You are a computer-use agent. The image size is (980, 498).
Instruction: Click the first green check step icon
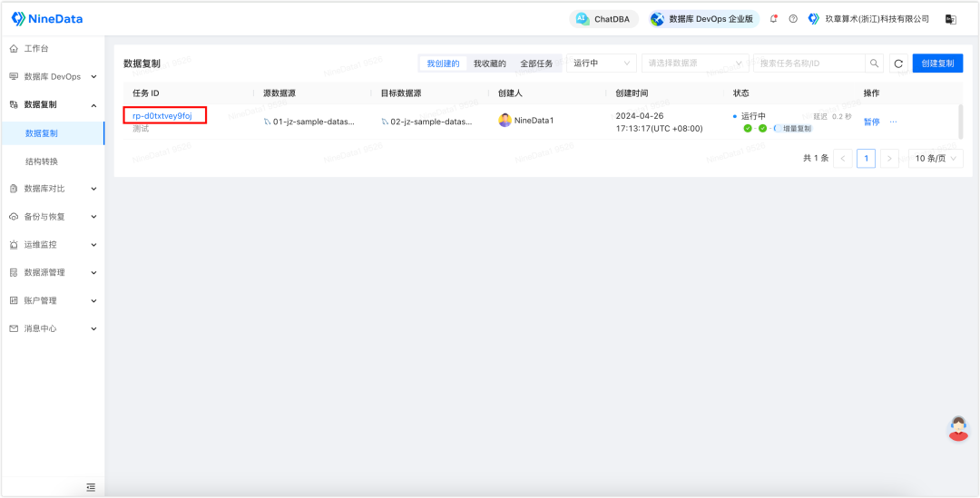coord(747,128)
